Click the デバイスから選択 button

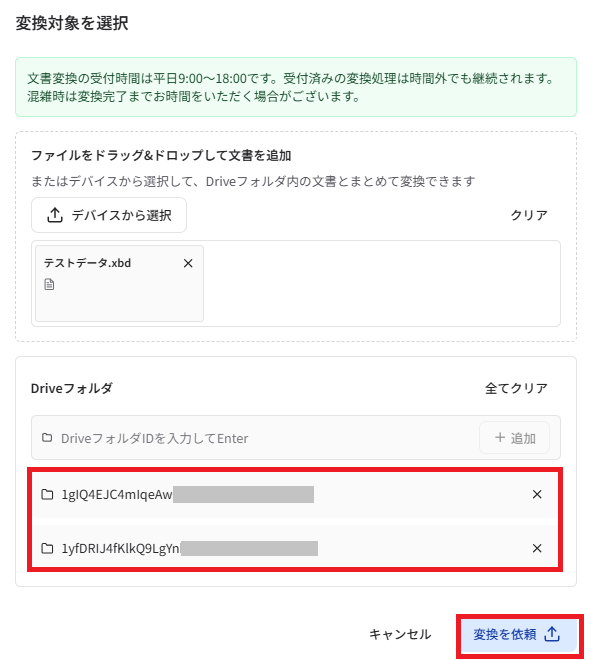(109, 215)
